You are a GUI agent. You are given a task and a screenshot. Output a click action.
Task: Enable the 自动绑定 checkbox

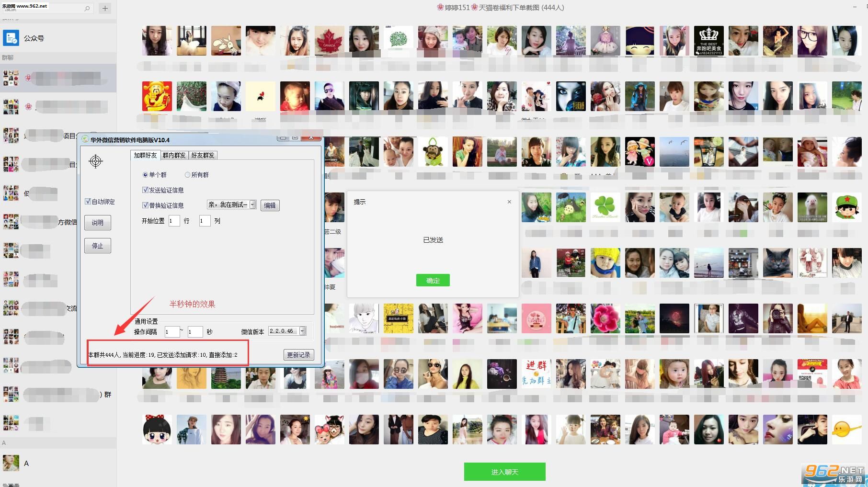pyautogui.click(x=88, y=202)
